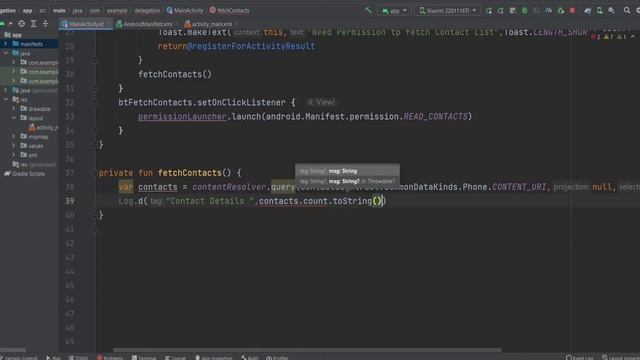
Task: Expand the xml folder
Action: pos(13,155)
